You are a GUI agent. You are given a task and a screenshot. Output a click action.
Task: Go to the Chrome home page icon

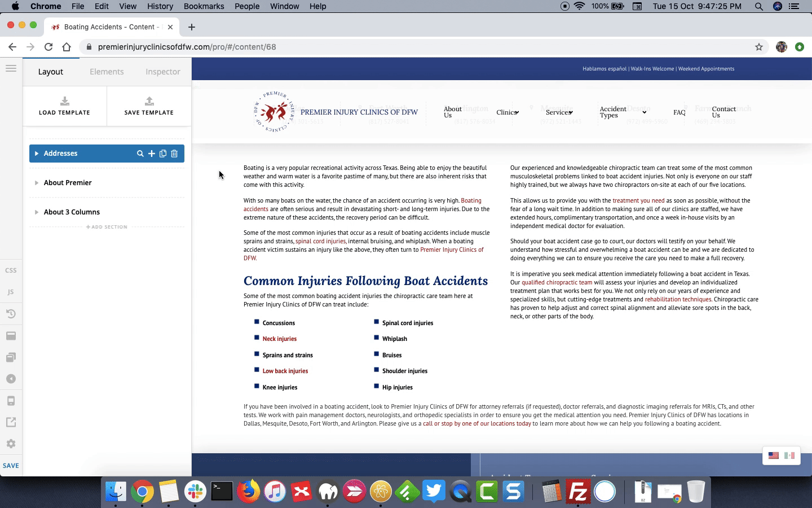[67, 47]
